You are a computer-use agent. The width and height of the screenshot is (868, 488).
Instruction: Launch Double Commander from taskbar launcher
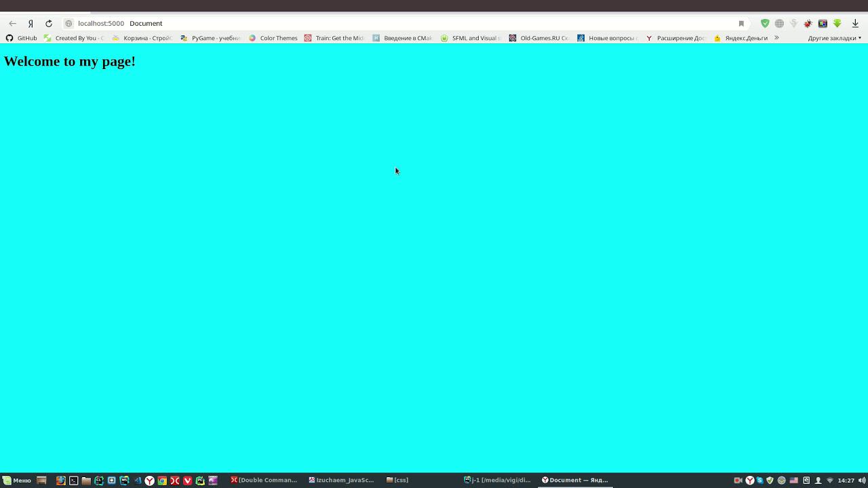(x=175, y=480)
